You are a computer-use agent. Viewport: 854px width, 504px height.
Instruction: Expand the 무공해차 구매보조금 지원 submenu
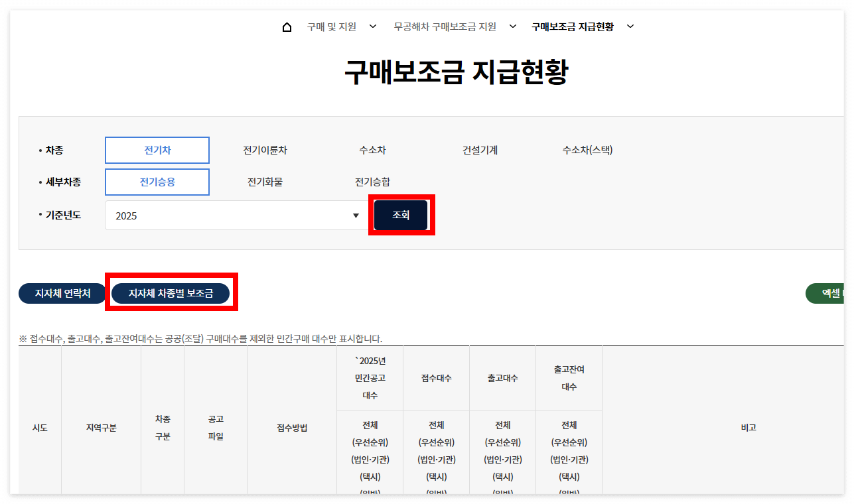click(512, 27)
